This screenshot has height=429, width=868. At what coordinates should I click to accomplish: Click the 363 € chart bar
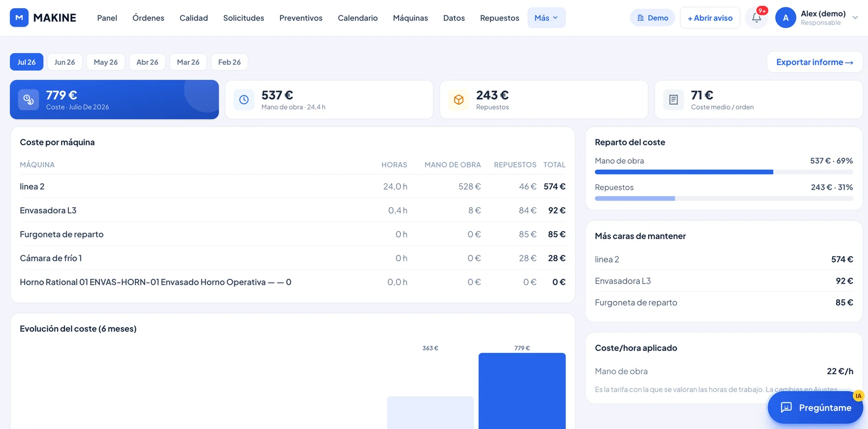[430, 413]
